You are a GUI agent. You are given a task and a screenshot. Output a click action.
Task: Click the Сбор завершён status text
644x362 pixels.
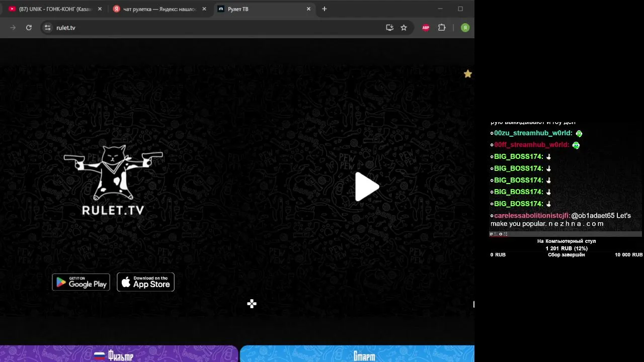coord(567,255)
